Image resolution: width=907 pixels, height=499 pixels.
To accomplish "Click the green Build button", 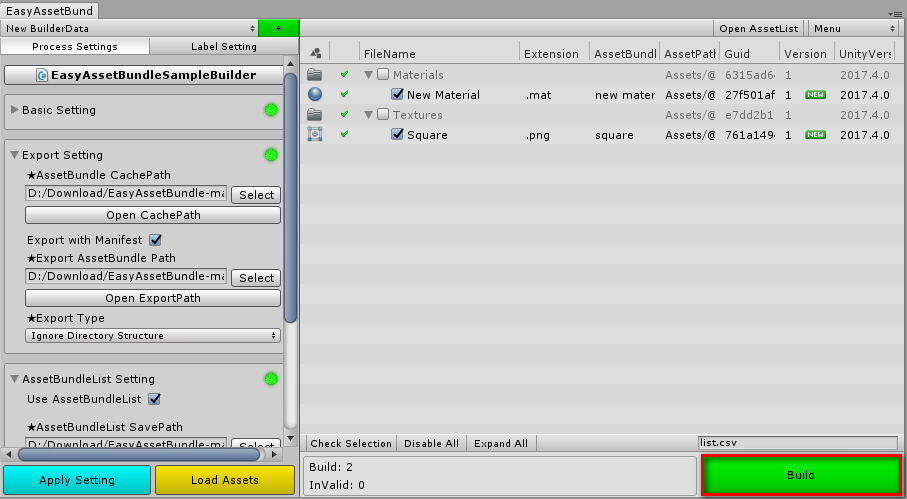I will pyautogui.click(x=801, y=475).
